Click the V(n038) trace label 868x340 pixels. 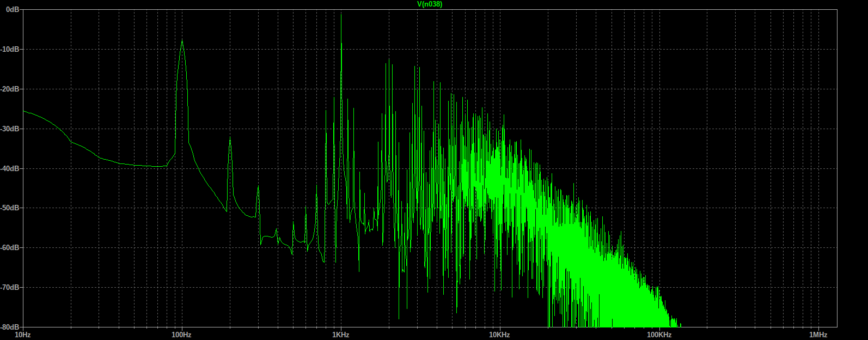pos(430,4)
